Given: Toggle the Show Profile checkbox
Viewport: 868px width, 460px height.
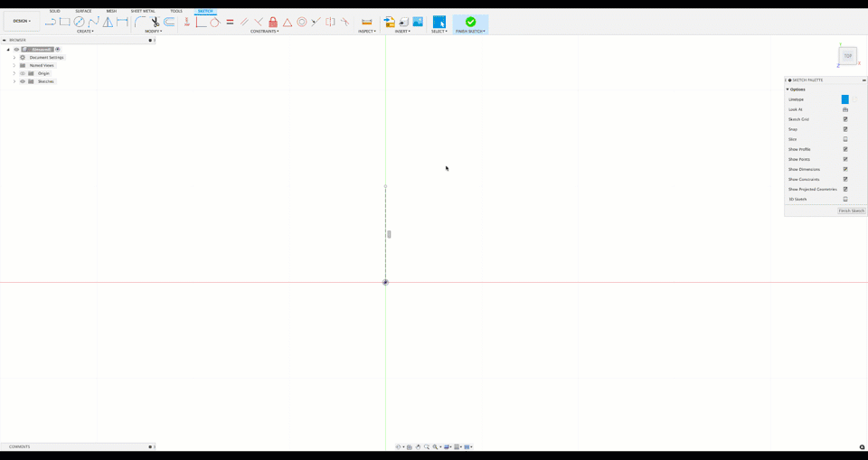Looking at the screenshot, I should tap(845, 149).
